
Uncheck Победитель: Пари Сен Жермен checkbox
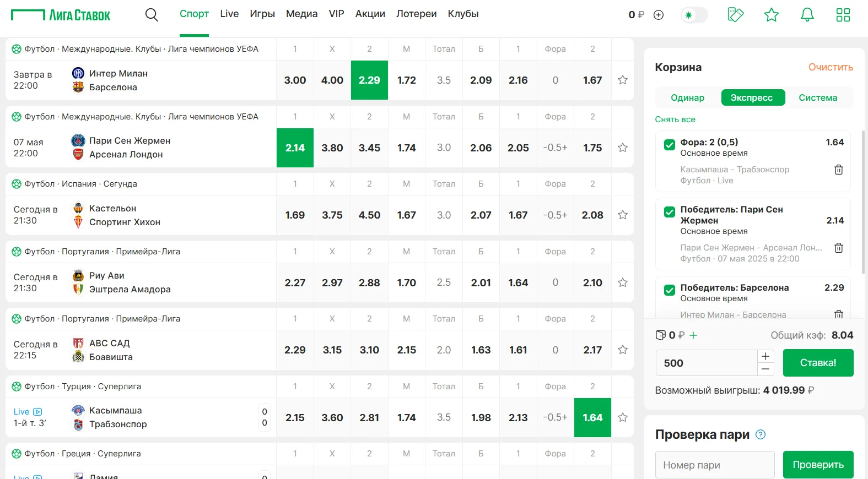coord(670,212)
